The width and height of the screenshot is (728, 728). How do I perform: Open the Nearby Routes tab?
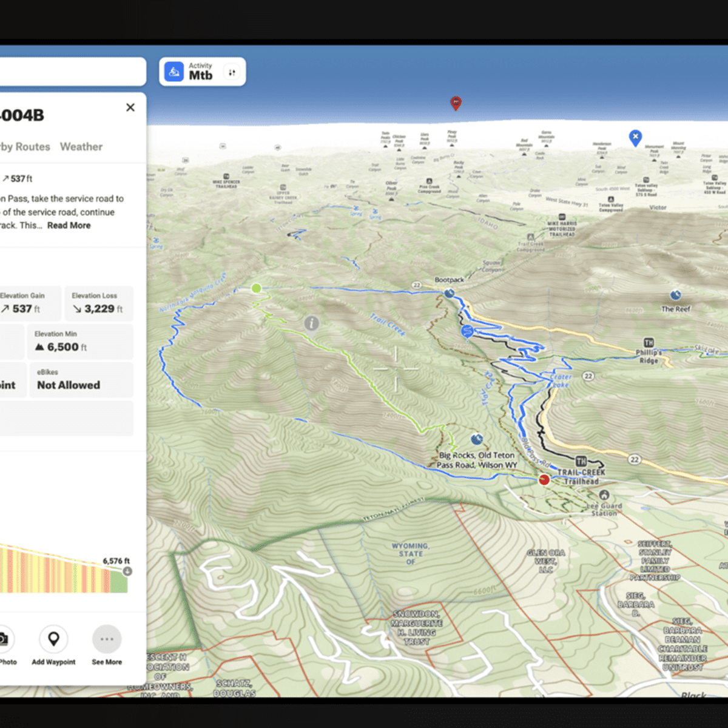[25, 147]
